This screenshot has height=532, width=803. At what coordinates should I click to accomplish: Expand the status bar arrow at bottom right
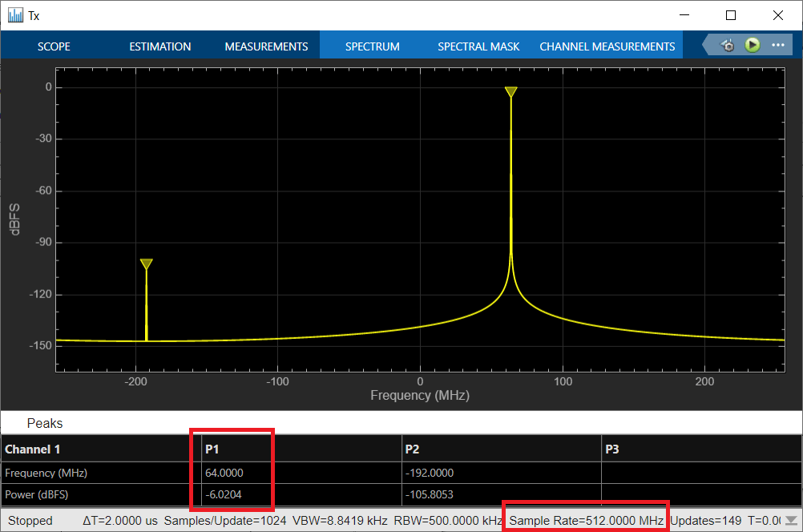(791, 520)
